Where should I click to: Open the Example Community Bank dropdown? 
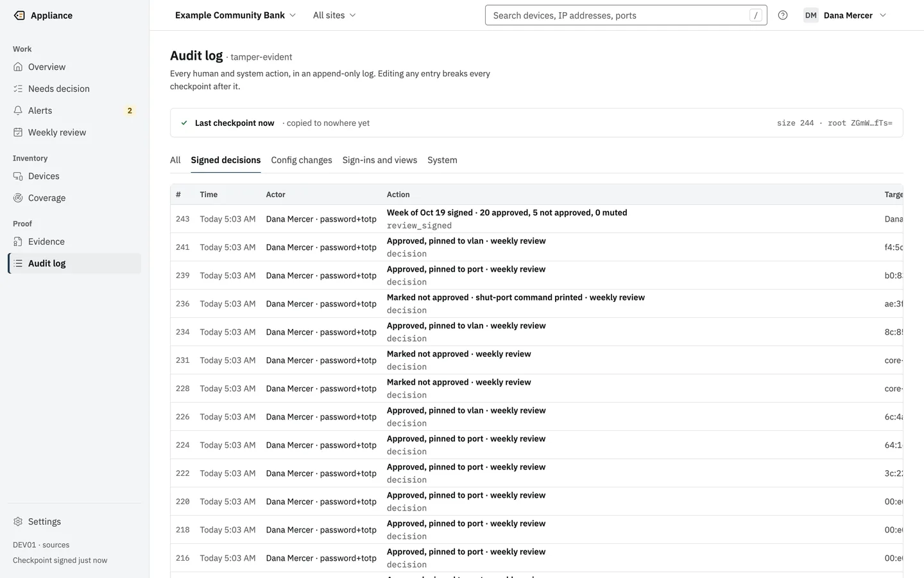pyautogui.click(x=235, y=15)
